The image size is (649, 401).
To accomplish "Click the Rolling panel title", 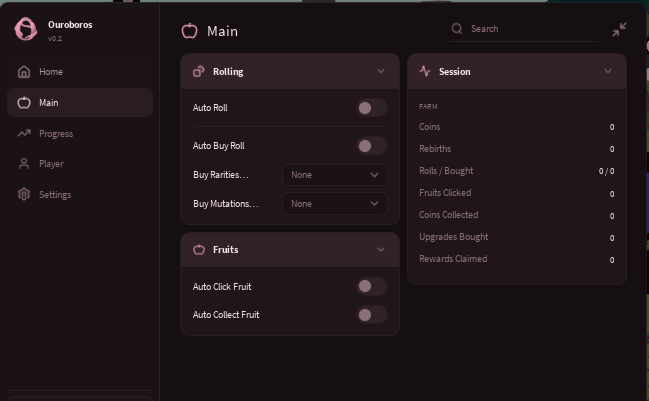I will click(228, 72).
